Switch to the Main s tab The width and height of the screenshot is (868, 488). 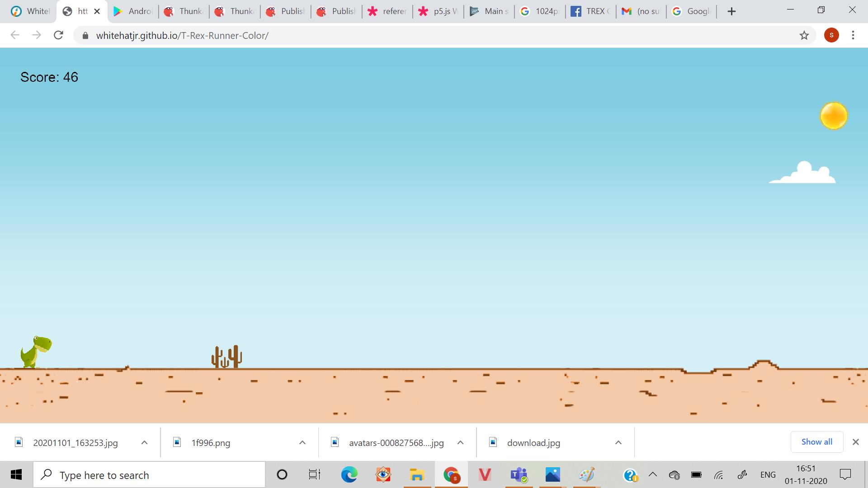coord(489,11)
